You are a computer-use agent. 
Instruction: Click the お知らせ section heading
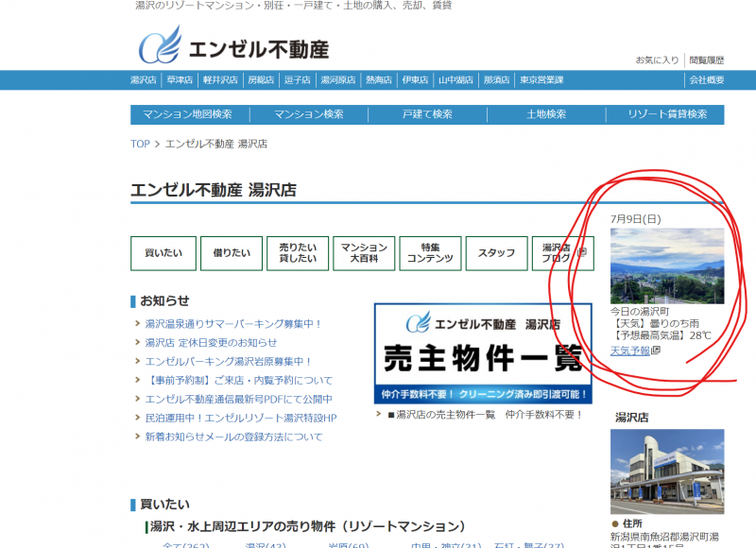click(164, 300)
